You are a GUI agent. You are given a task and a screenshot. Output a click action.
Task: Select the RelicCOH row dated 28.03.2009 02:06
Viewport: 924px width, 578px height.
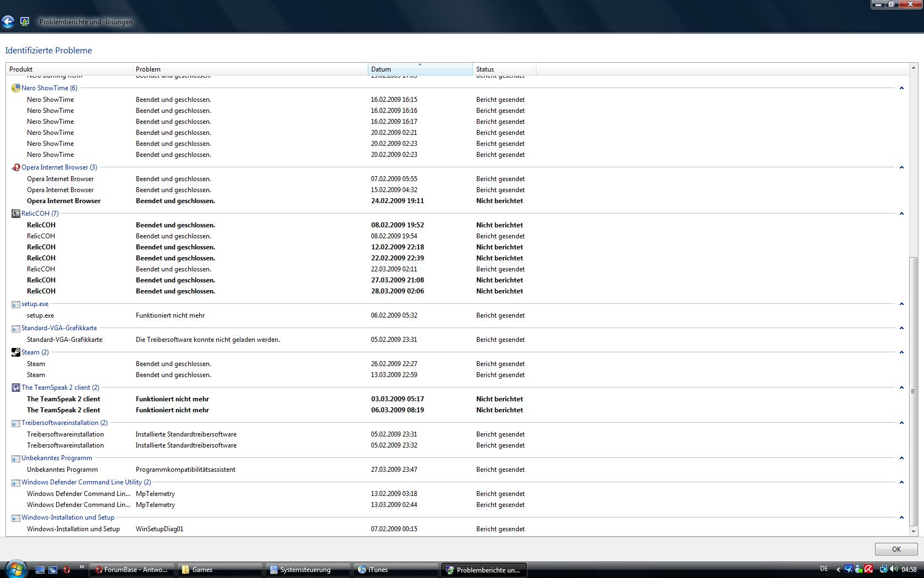[458, 291]
